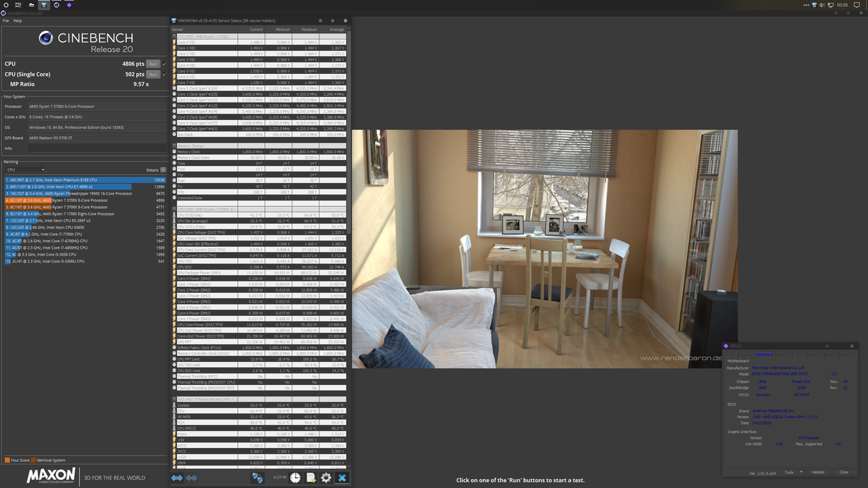This screenshot has height=488, width=868.
Task: Click the Sensor column header in HWiNFO
Action: [x=204, y=29]
